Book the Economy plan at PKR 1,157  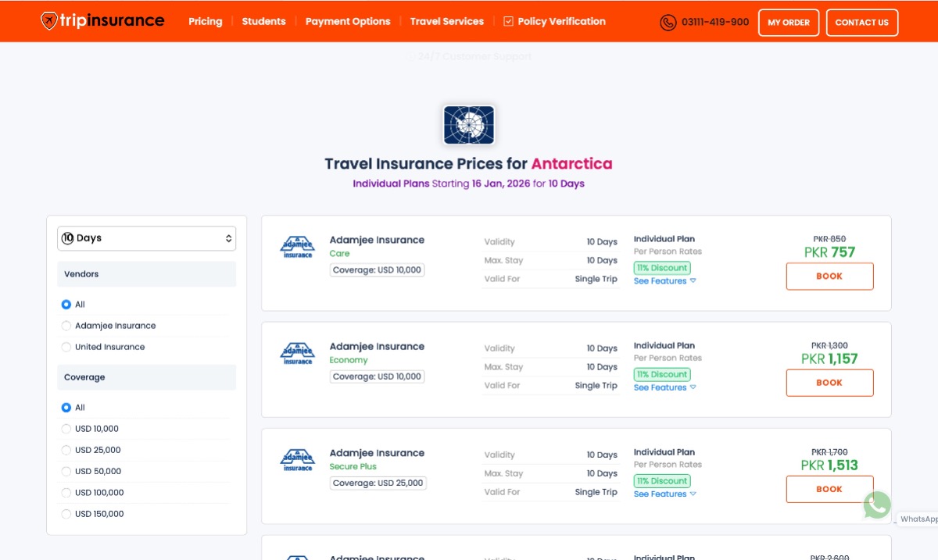click(829, 383)
